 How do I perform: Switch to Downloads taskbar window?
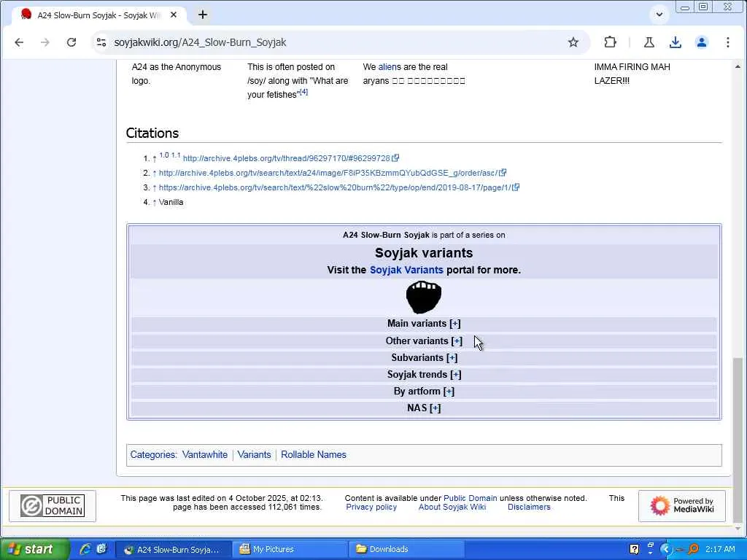(x=406, y=550)
